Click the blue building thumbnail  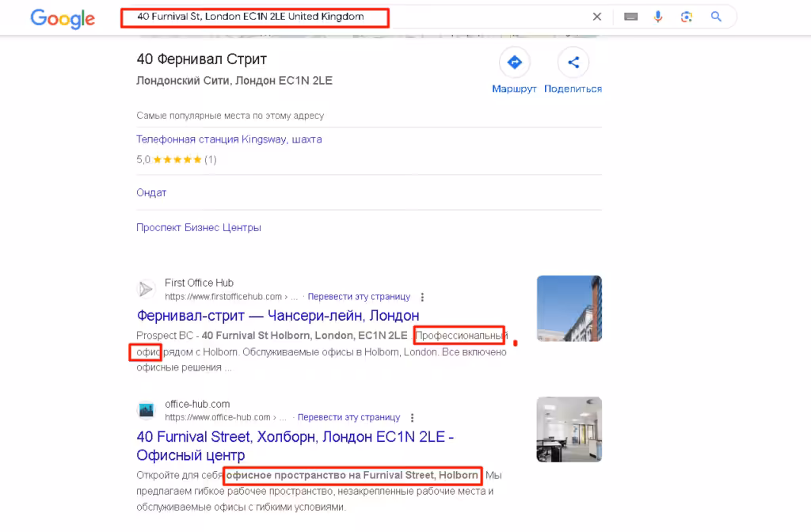(569, 308)
